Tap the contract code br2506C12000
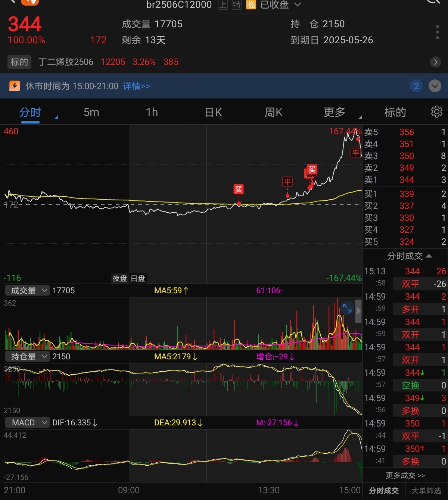Screen dimensions: 448x500 [x=179, y=4]
